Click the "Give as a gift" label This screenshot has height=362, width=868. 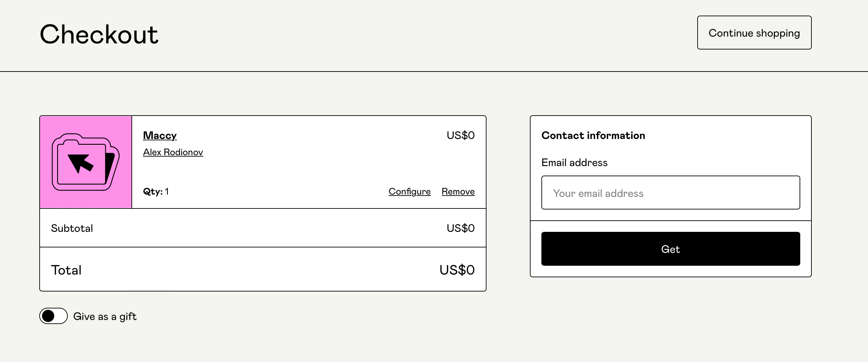pos(105,317)
